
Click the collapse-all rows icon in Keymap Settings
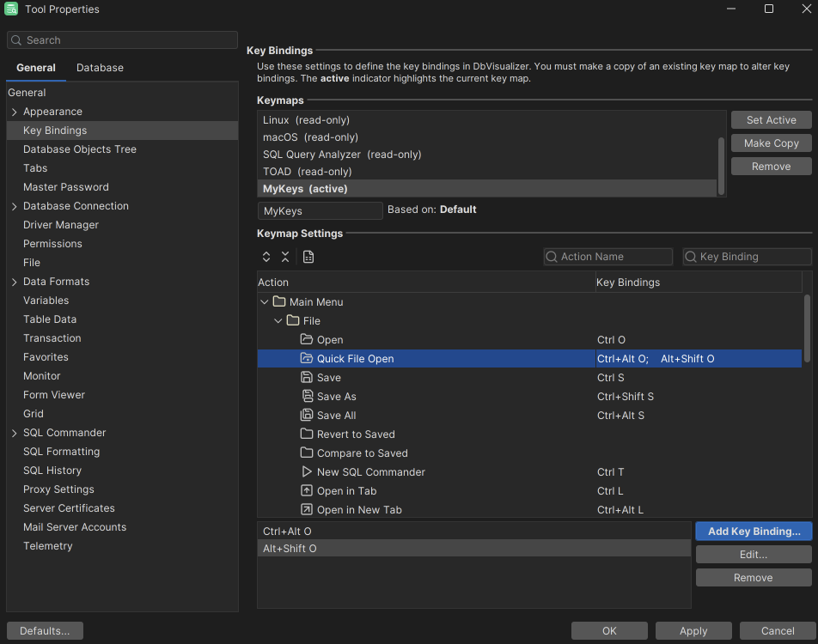click(285, 256)
